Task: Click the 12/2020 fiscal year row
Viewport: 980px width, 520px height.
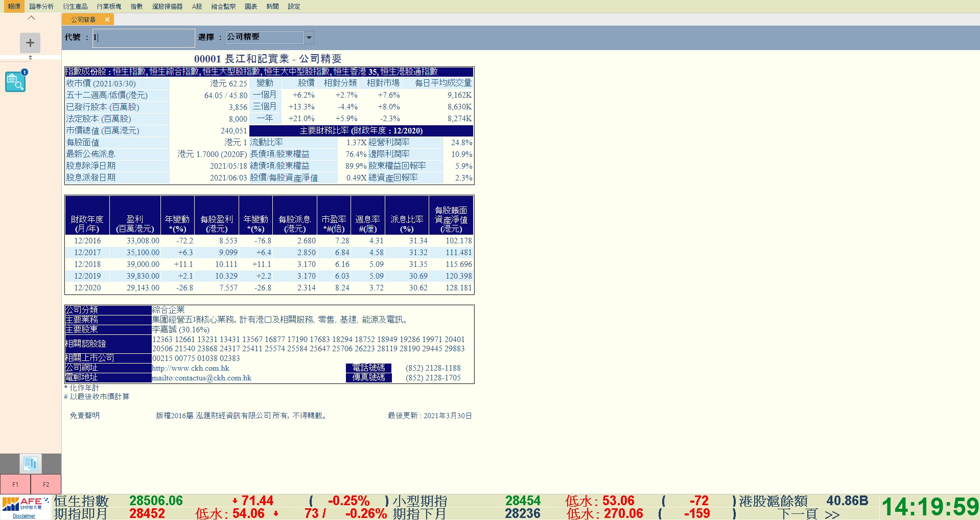Action: coord(269,288)
